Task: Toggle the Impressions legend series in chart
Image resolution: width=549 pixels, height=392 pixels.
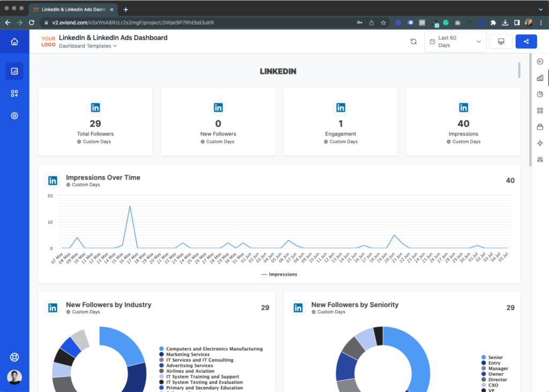Action: 279,275
